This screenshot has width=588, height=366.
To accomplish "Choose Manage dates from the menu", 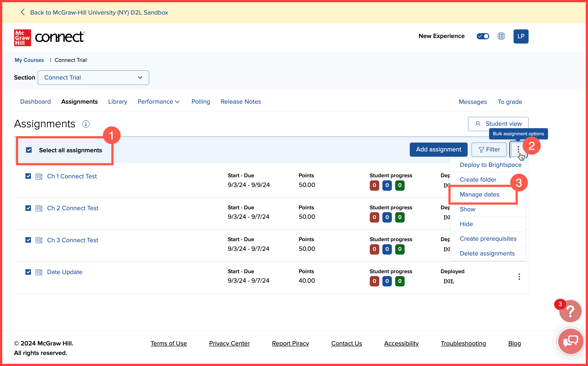I will (479, 194).
